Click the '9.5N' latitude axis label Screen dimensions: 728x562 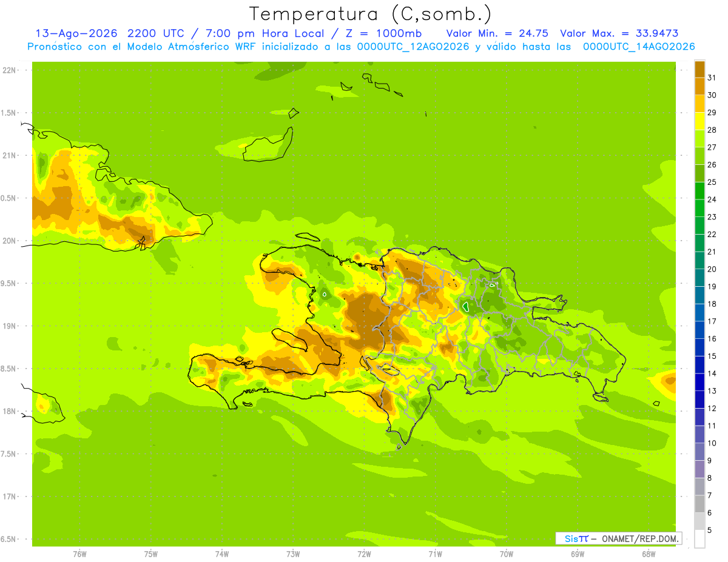8,284
